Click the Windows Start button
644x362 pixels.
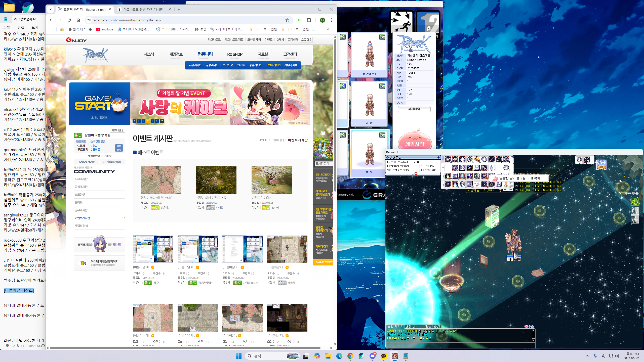238,356
